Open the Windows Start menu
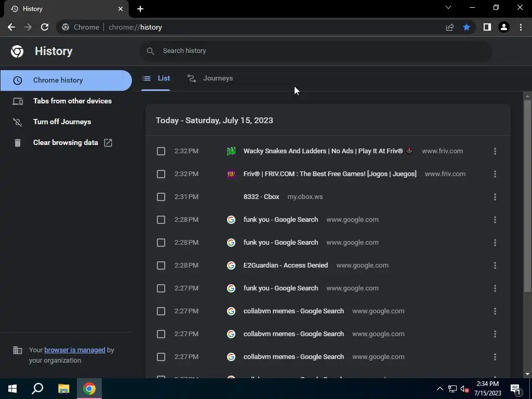The image size is (532, 399). (12, 389)
